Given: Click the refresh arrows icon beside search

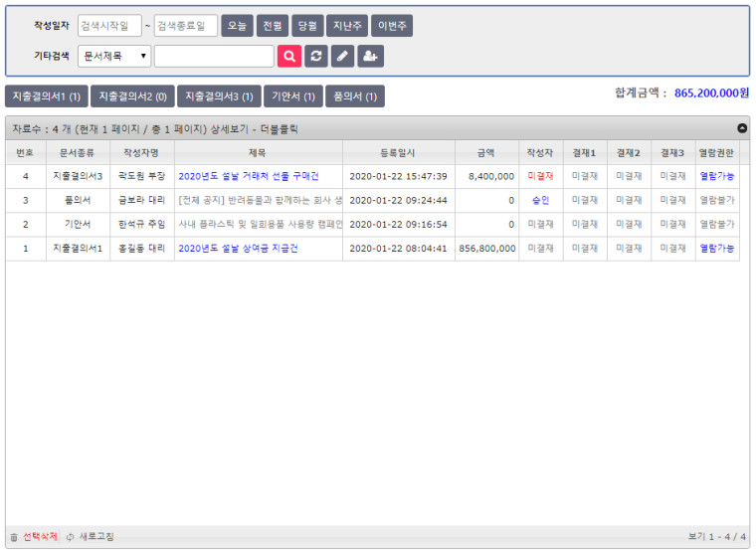Looking at the screenshot, I should pos(316,57).
